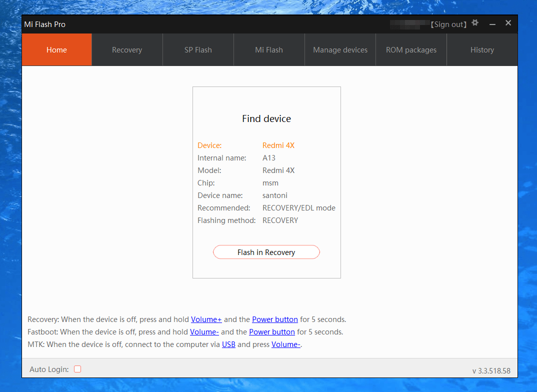Switch to the Mi Flash tab
This screenshot has height=392, width=537.
(x=269, y=49)
